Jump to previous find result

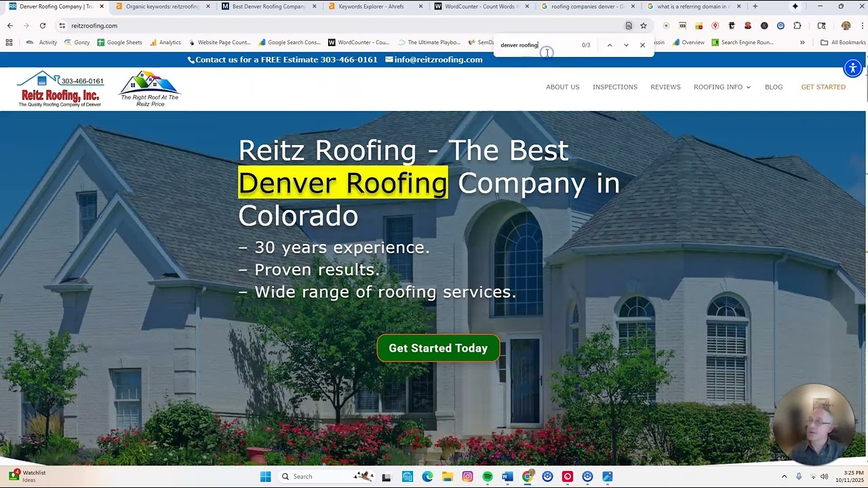[610, 45]
